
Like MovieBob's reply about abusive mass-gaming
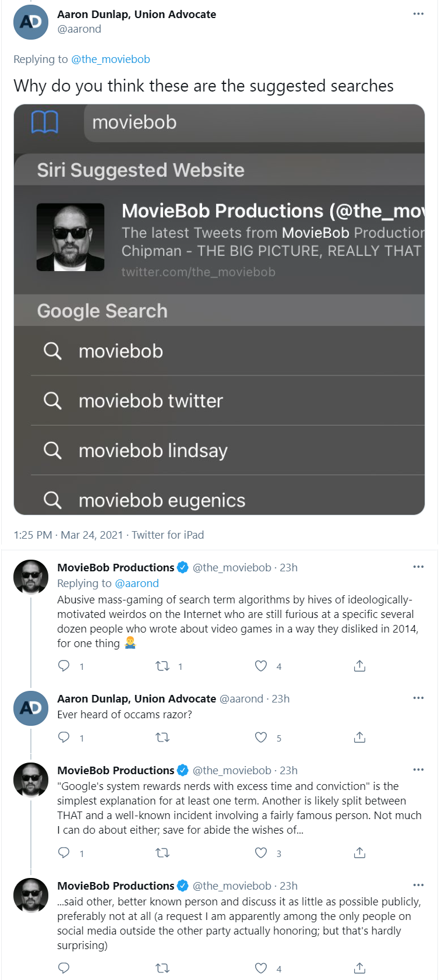(261, 666)
